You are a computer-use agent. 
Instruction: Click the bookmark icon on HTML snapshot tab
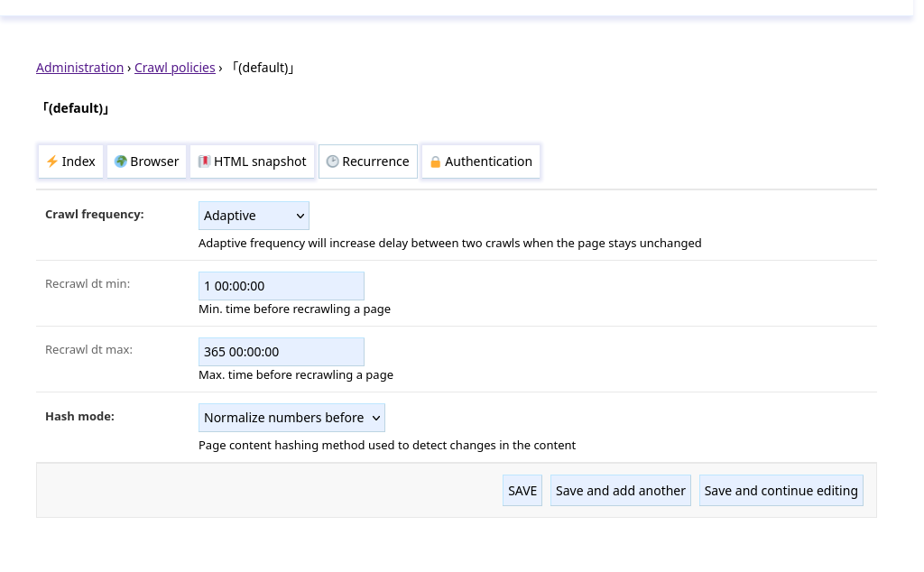point(204,161)
